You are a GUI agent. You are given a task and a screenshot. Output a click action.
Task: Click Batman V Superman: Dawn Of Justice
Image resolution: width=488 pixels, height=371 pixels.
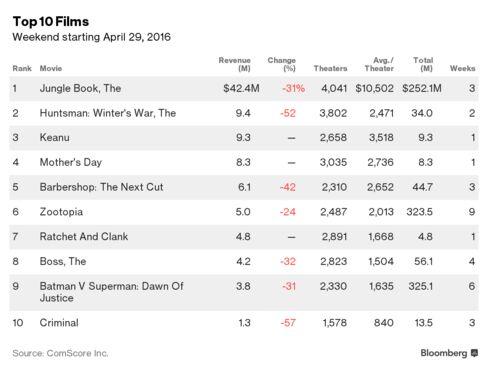pos(111,292)
